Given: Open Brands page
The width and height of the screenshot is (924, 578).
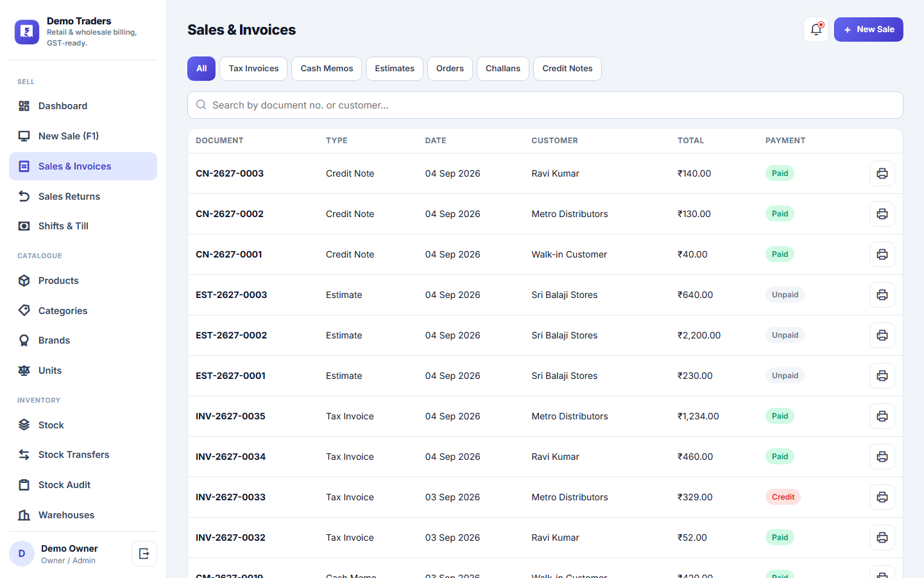Looking at the screenshot, I should [x=83, y=340].
